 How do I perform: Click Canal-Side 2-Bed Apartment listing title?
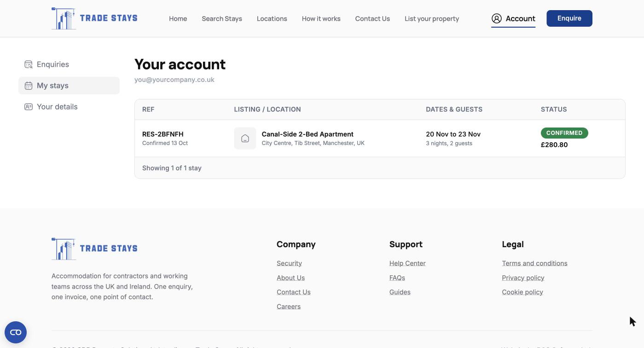click(x=307, y=134)
